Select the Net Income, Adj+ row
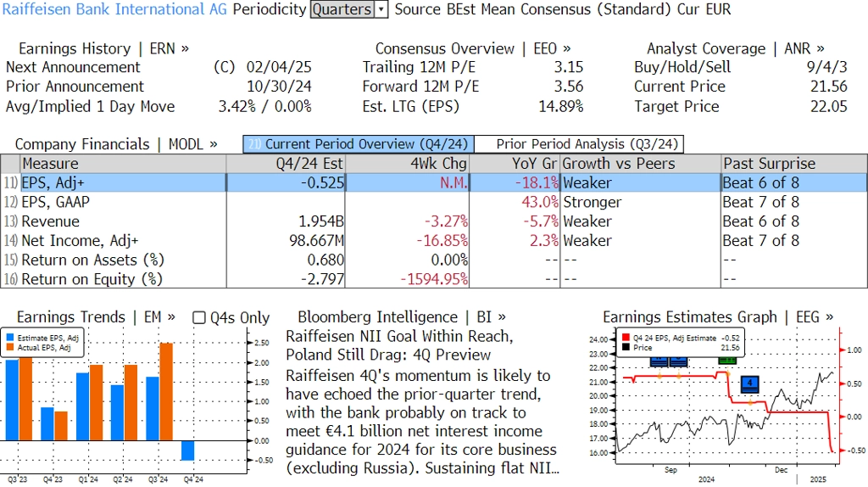This screenshot has width=868, height=487. click(x=434, y=240)
